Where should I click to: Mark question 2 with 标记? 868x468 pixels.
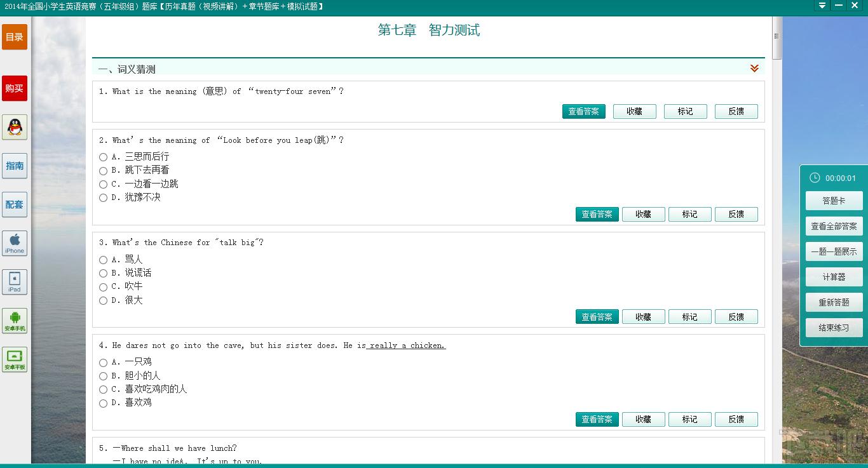click(690, 214)
